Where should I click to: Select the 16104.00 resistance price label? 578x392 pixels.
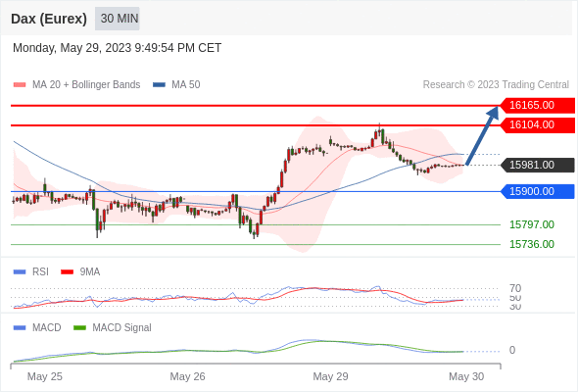(x=538, y=125)
